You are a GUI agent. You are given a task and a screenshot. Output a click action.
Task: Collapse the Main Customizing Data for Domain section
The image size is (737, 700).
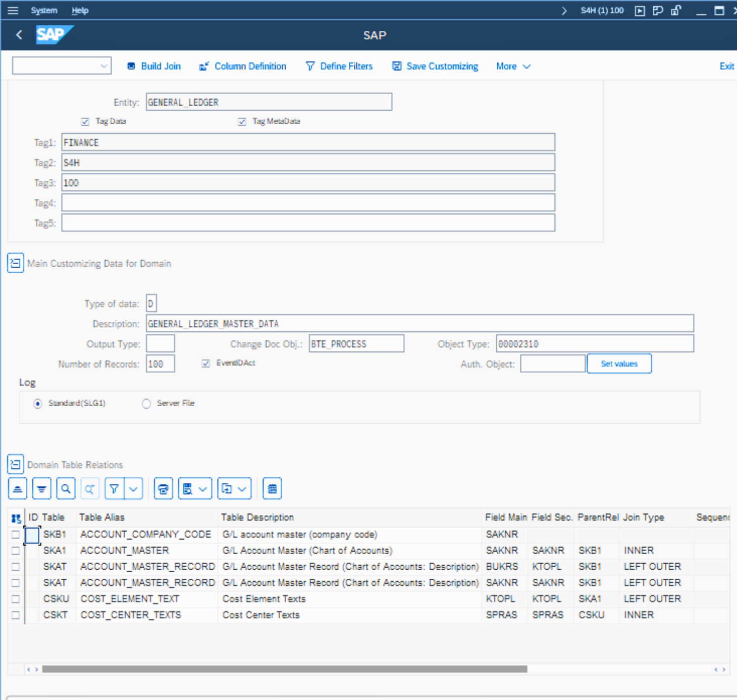[x=15, y=263]
